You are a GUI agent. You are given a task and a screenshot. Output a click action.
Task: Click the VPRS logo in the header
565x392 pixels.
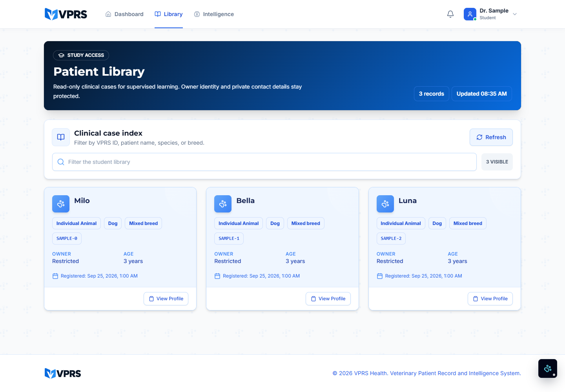click(66, 14)
